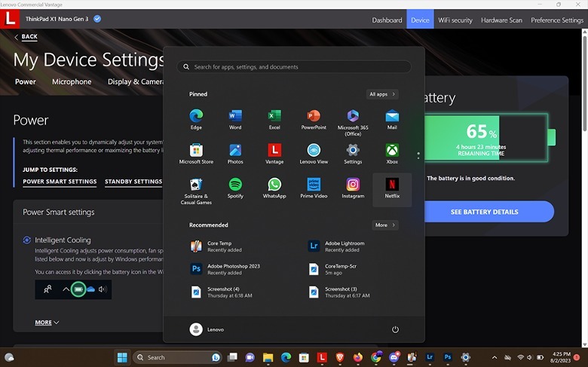The image size is (588, 367).
Task: Click the taskbar Search box
Action: (177, 357)
